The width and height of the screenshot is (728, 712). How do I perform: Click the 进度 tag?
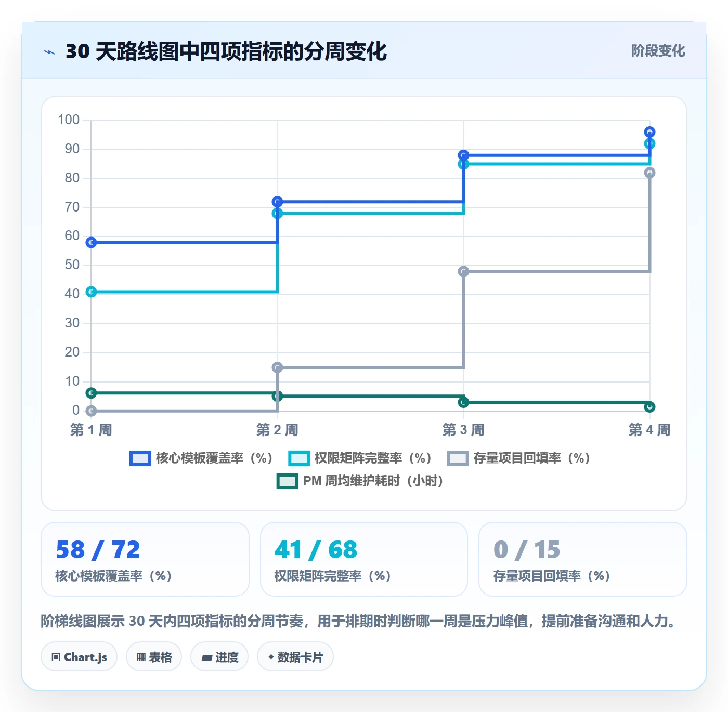219,657
